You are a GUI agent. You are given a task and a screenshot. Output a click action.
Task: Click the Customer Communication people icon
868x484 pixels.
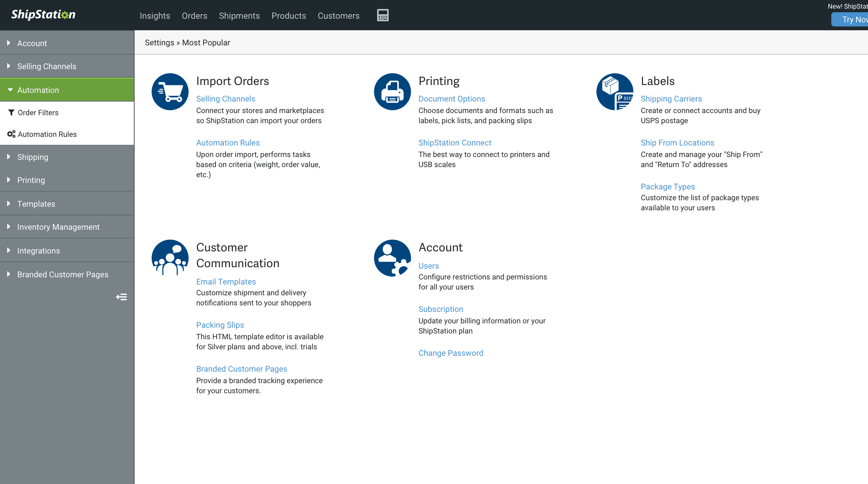pyautogui.click(x=170, y=258)
